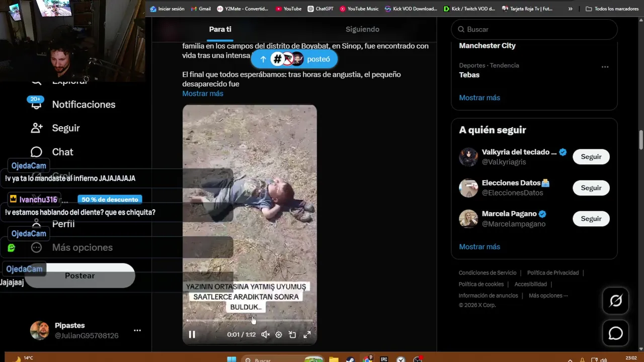
Task: Show more trends with Mostrar más
Action: point(479,98)
